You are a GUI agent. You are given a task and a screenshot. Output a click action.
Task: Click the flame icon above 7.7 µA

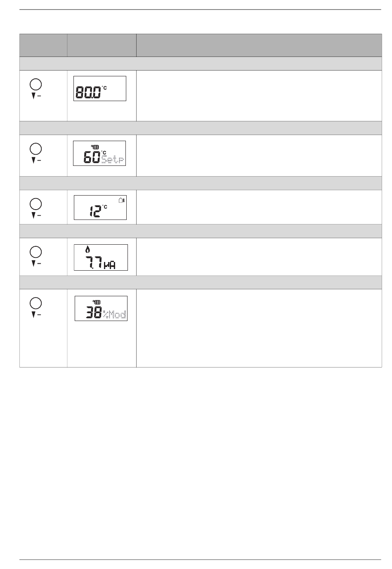click(87, 249)
